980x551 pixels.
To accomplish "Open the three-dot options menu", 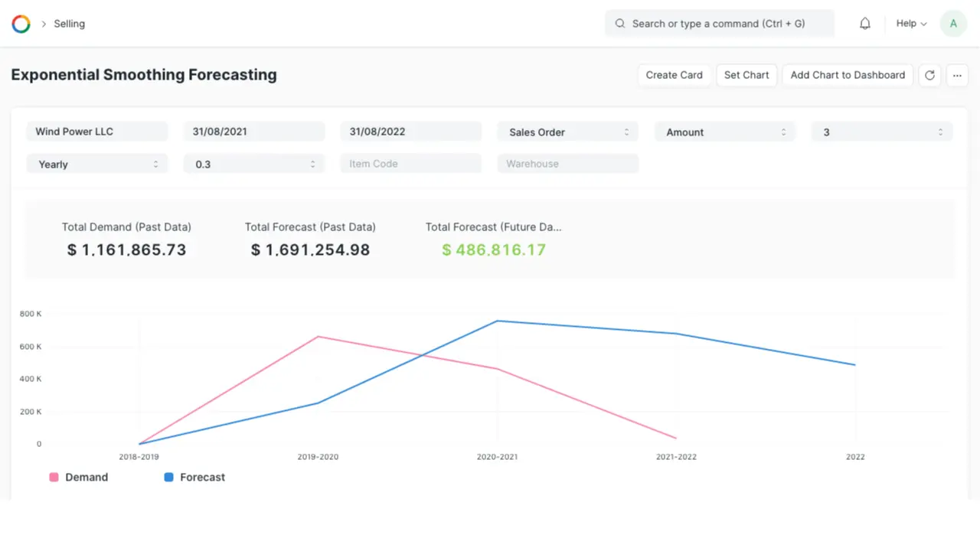I will 957,75.
